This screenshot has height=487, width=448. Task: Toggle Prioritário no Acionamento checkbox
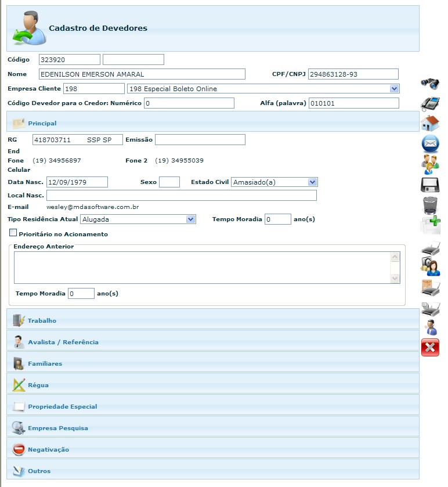coord(13,232)
